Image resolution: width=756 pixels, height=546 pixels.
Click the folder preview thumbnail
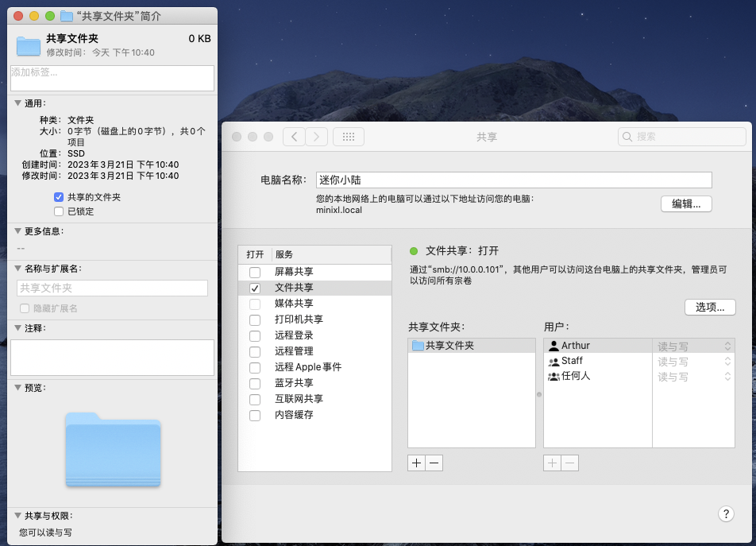pos(113,448)
